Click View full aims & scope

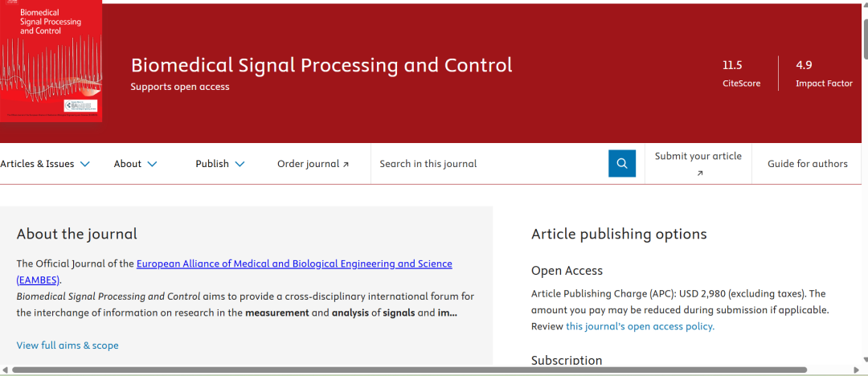tap(68, 345)
